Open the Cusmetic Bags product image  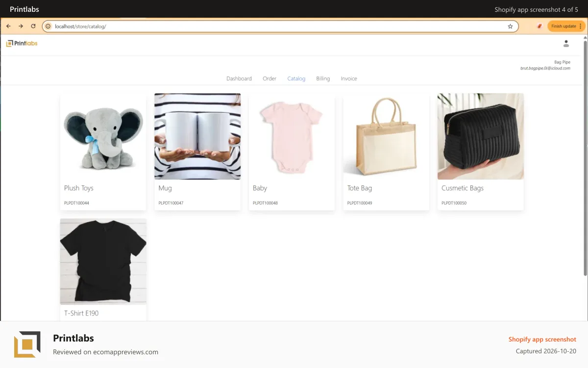481,136
